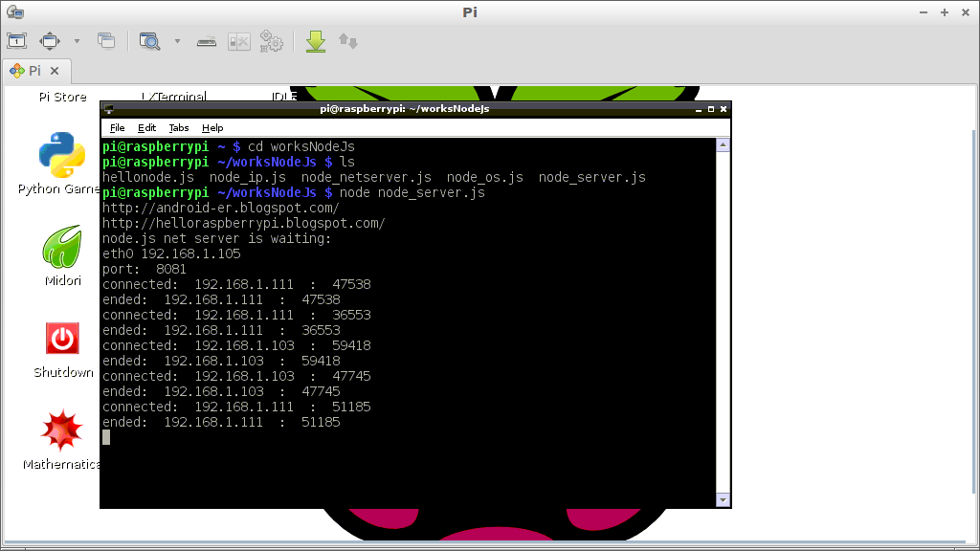Click 'node node_server.js' command text
The height and width of the screenshot is (551, 980).
pyautogui.click(x=412, y=192)
